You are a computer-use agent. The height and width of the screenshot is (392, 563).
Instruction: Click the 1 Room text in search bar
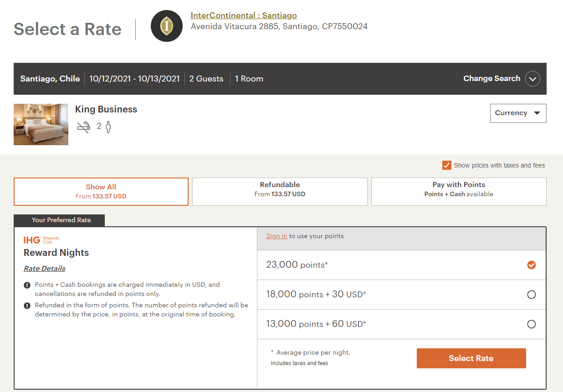tap(249, 79)
